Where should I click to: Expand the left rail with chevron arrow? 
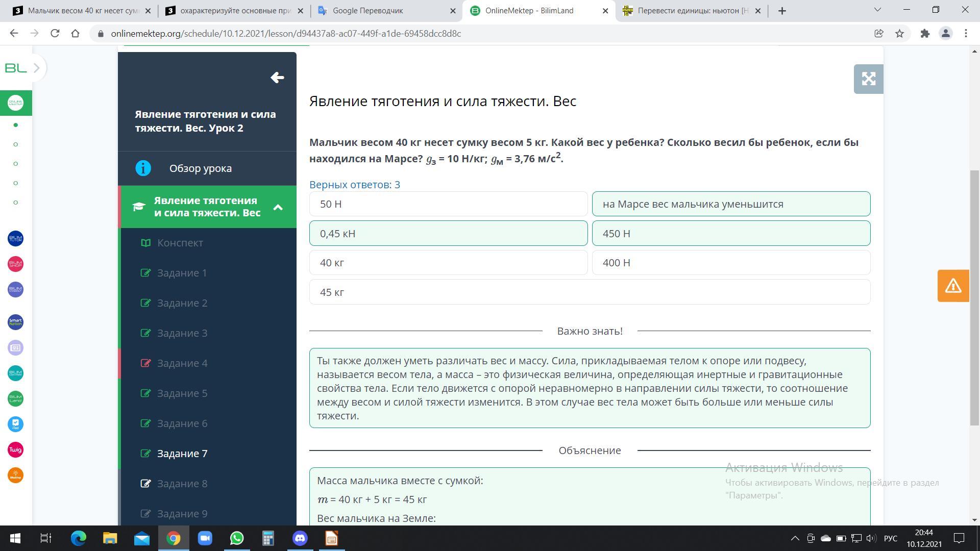(37, 68)
